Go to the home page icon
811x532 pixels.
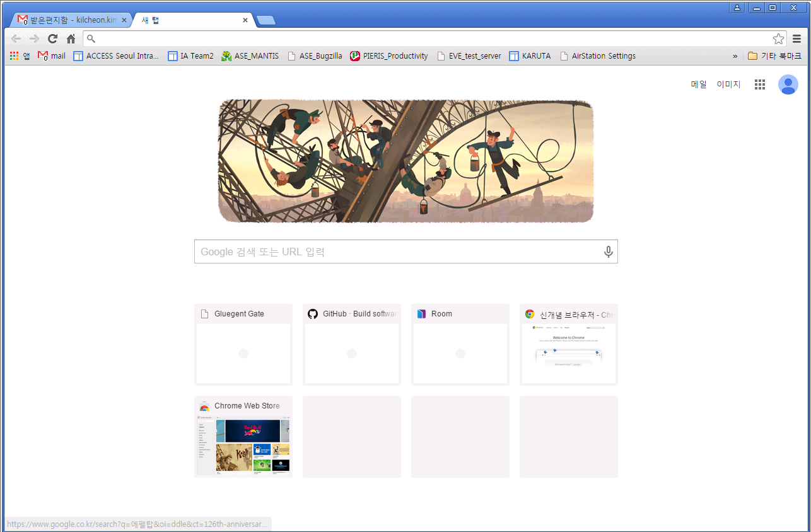click(71, 38)
